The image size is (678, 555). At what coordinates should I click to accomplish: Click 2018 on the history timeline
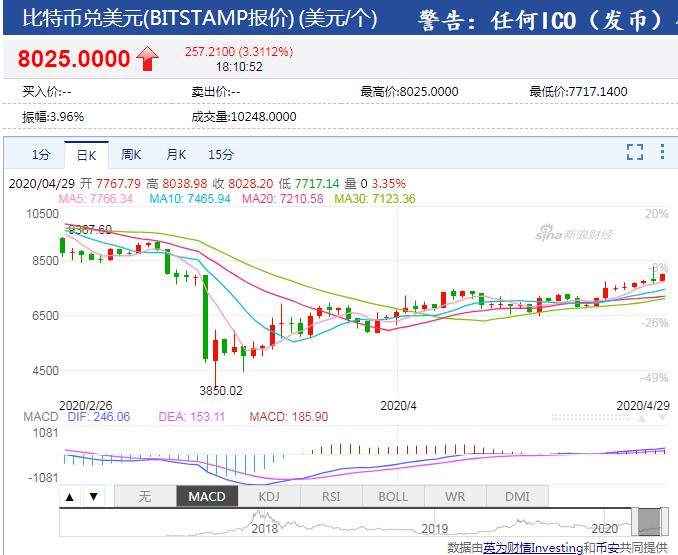point(265,528)
